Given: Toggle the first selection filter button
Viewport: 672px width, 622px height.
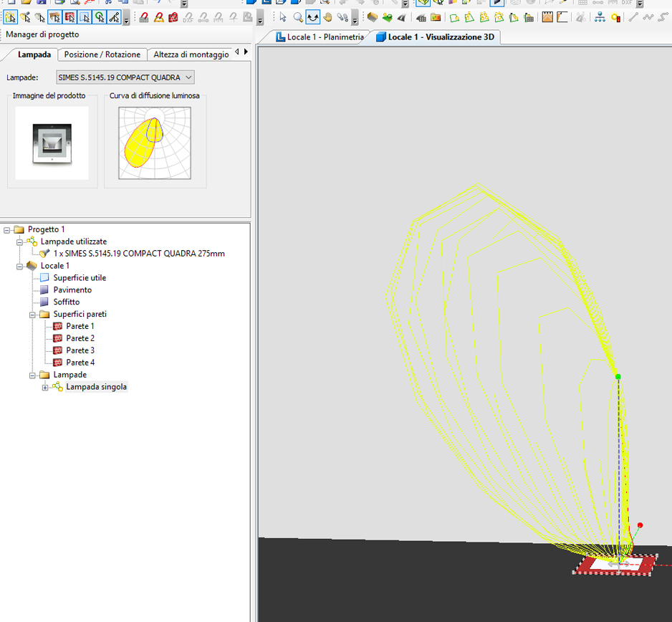Looking at the screenshot, I should click(x=11, y=17).
